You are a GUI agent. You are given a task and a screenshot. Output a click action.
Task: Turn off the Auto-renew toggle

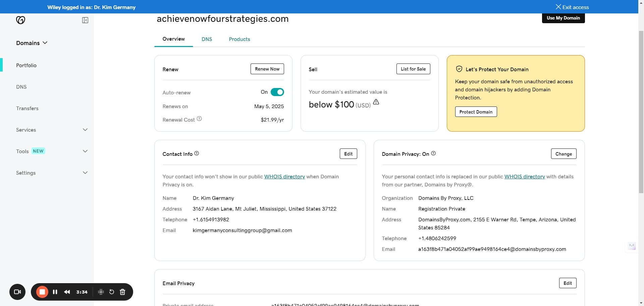coord(277,92)
